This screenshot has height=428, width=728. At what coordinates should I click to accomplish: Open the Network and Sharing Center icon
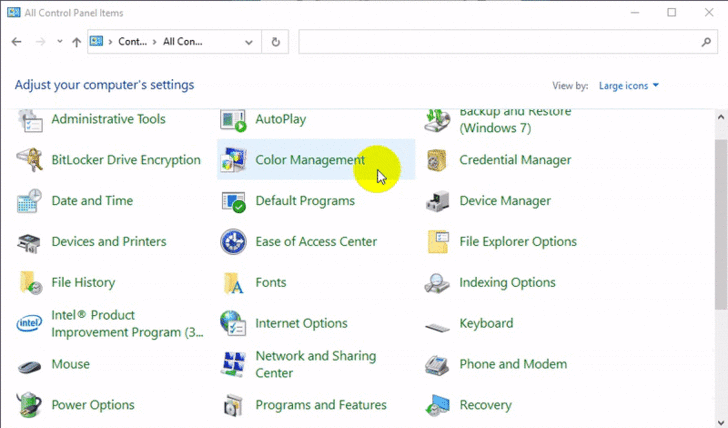pyautogui.click(x=234, y=364)
